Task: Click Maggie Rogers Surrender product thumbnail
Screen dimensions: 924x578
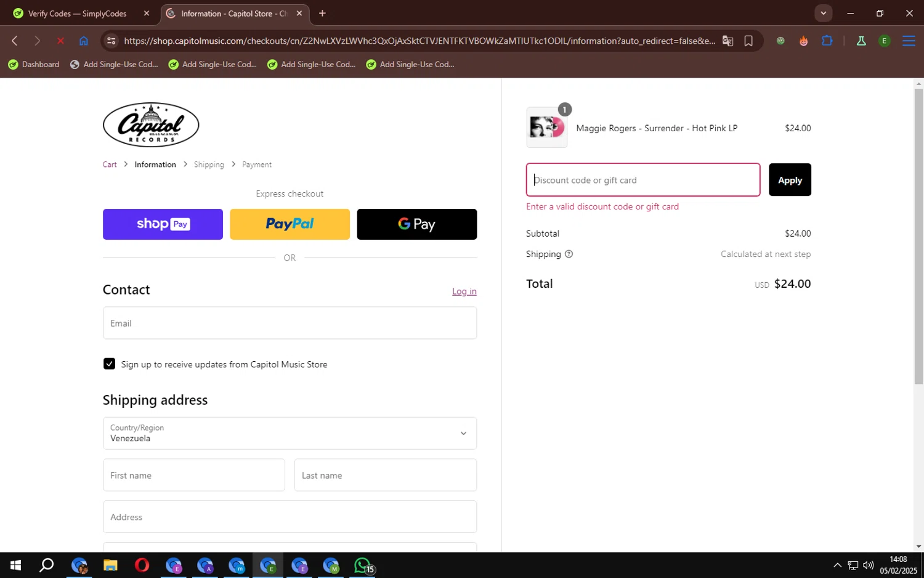Action: [547, 128]
